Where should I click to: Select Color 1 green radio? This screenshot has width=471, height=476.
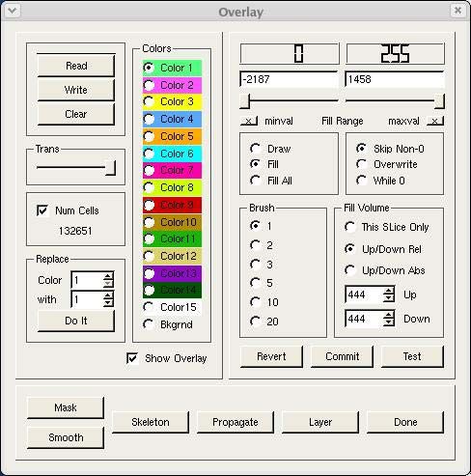tap(172, 68)
